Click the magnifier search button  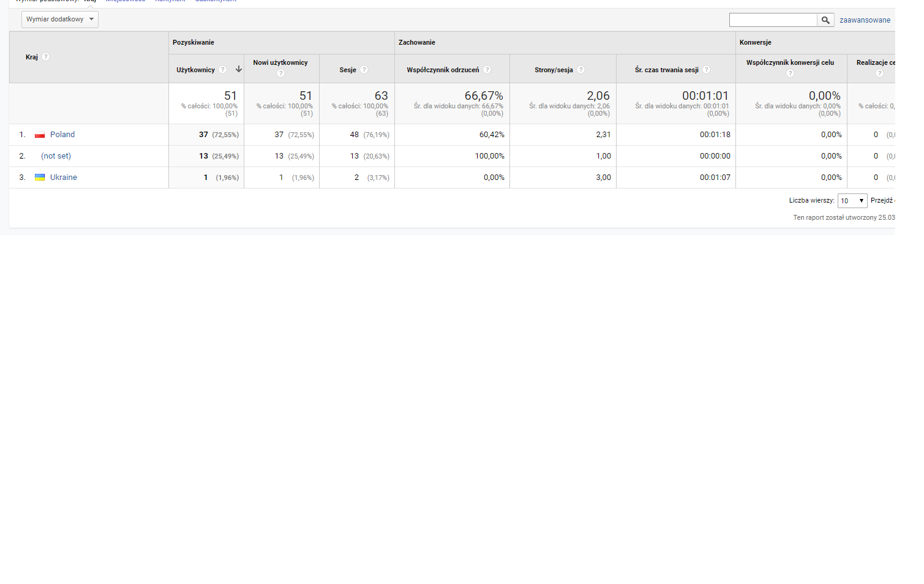click(825, 20)
